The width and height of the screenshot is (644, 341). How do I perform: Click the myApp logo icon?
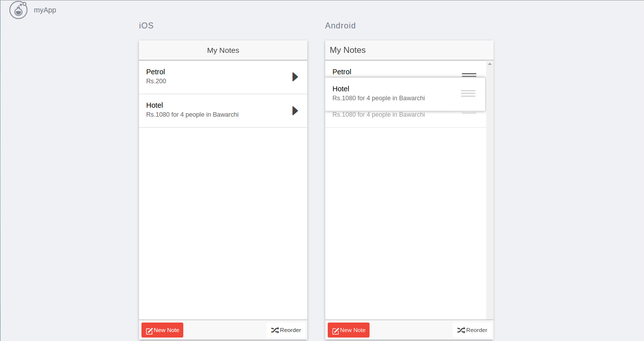18,10
